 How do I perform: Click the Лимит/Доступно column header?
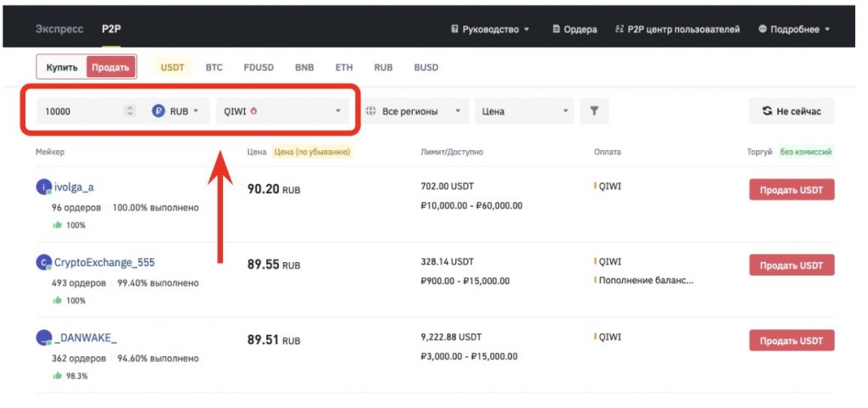452,152
